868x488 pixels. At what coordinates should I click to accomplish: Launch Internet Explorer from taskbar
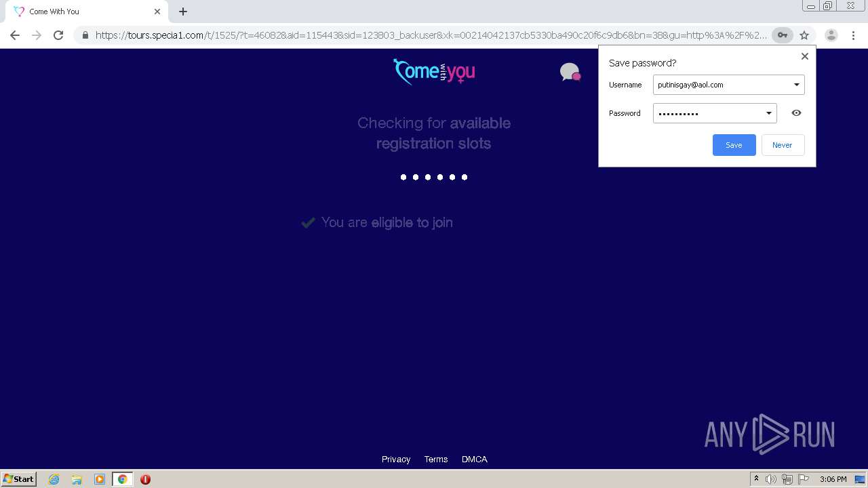click(54, 479)
